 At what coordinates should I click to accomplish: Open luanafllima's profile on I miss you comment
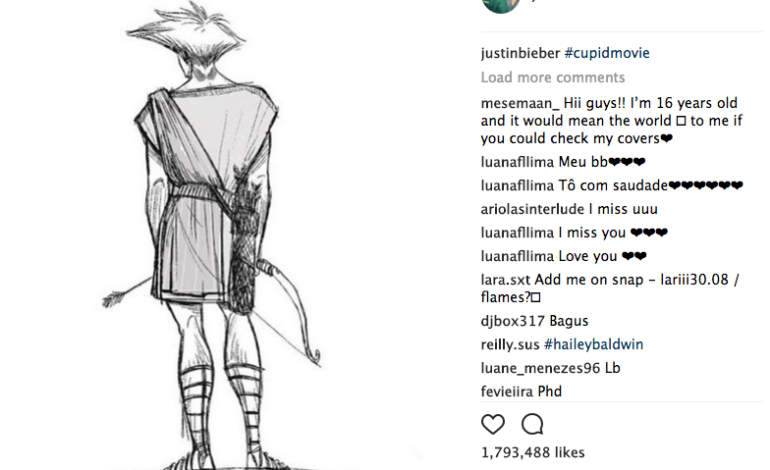tap(517, 233)
